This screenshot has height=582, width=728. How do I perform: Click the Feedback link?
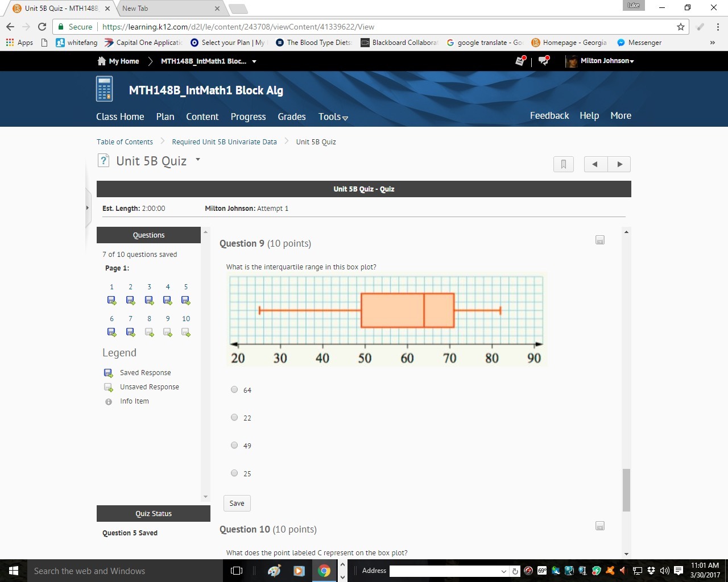[549, 115]
